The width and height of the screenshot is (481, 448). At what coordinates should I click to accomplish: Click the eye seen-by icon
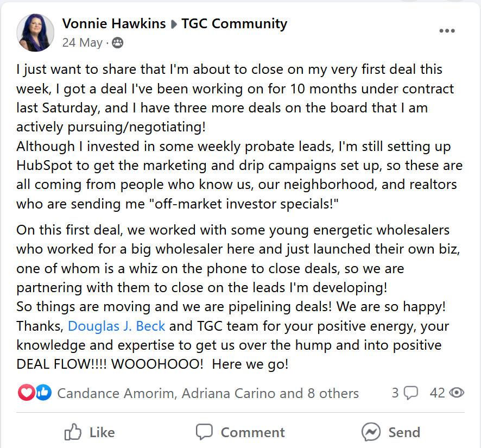click(x=457, y=393)
